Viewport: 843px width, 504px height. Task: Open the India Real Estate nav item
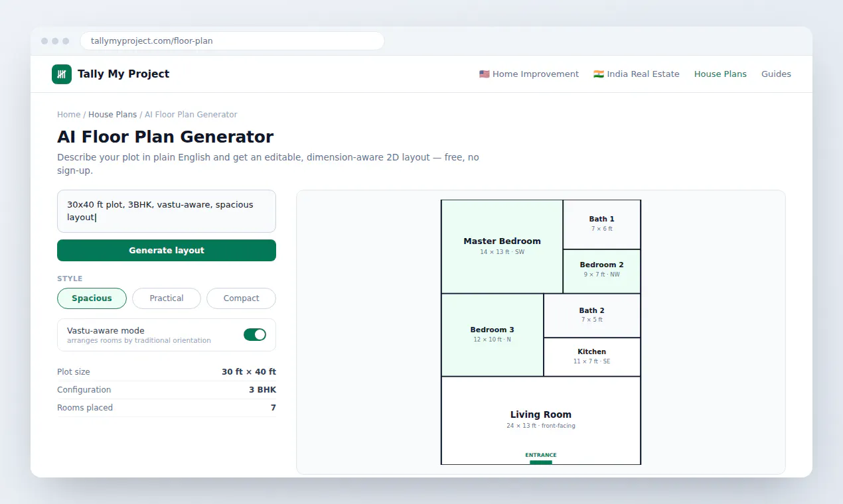[x=637, y=74]
